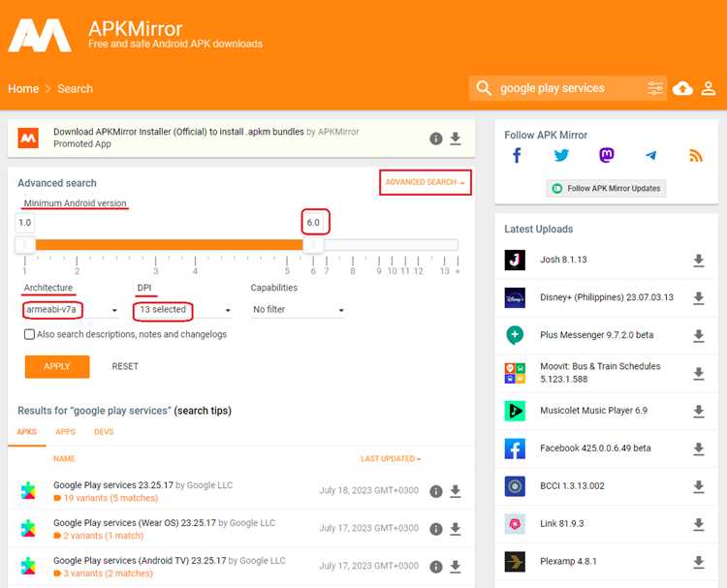Image resolution: width=727 pixels, height=588 pixels.
Task: Open APK Mirror Facebook page
Action: (x=517, y=155)
